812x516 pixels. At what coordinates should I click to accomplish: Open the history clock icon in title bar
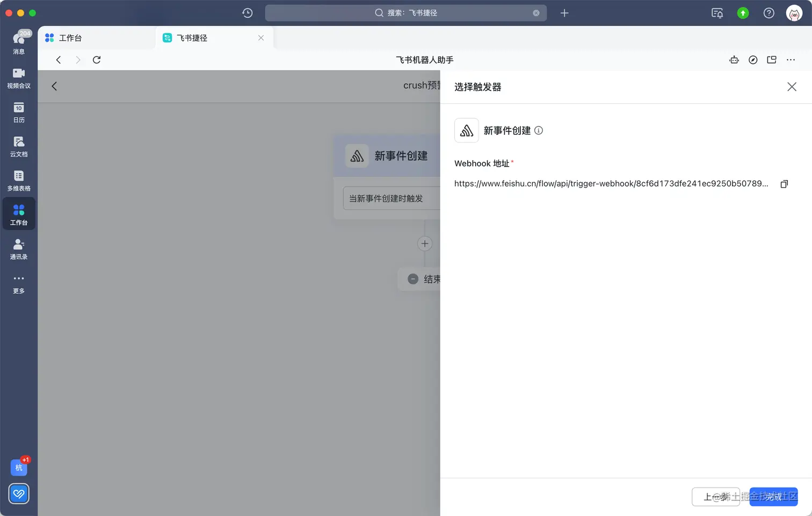tap(248, 13)
